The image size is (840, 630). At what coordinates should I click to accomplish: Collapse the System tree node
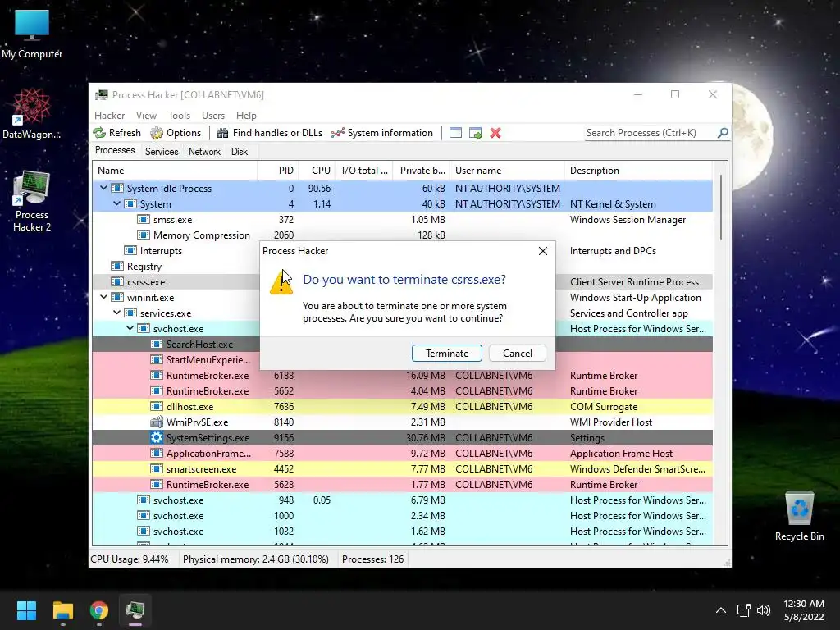coord(116,203)
